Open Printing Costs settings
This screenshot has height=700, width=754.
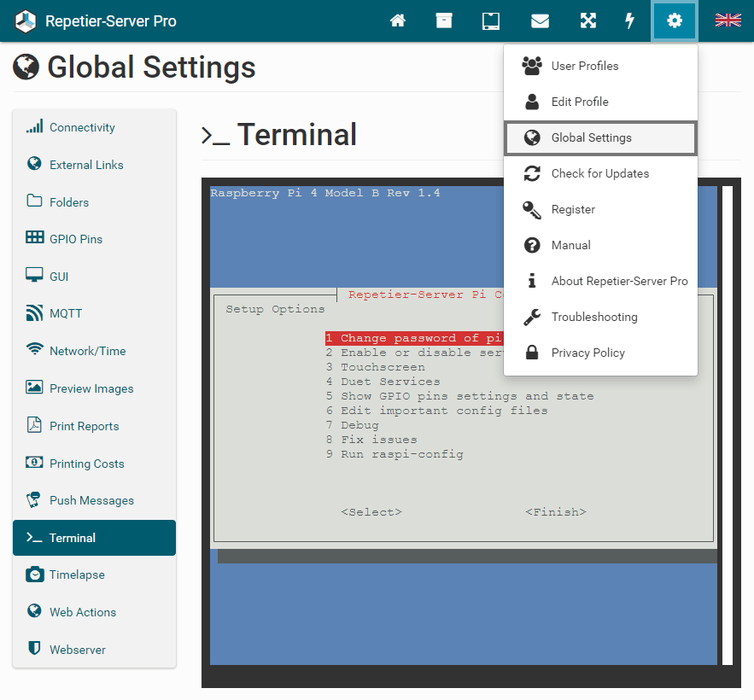(94, 464)
